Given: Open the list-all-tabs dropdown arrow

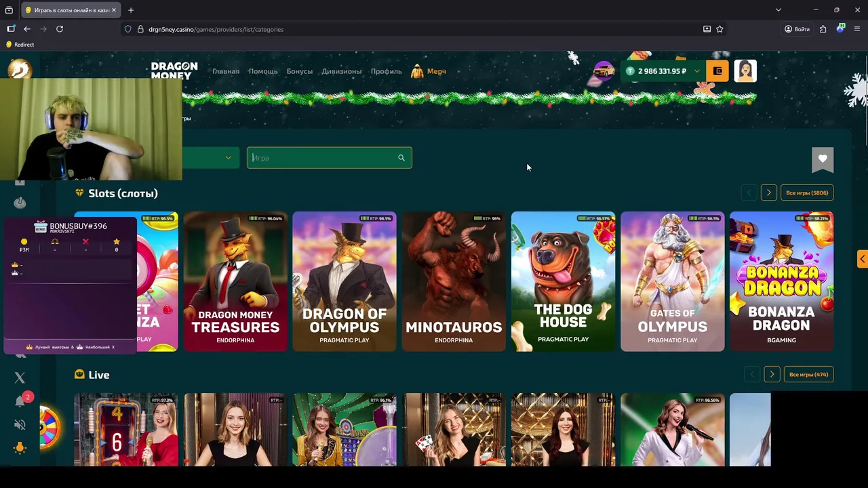Looking at the screenshot, I should click(778, 10).
